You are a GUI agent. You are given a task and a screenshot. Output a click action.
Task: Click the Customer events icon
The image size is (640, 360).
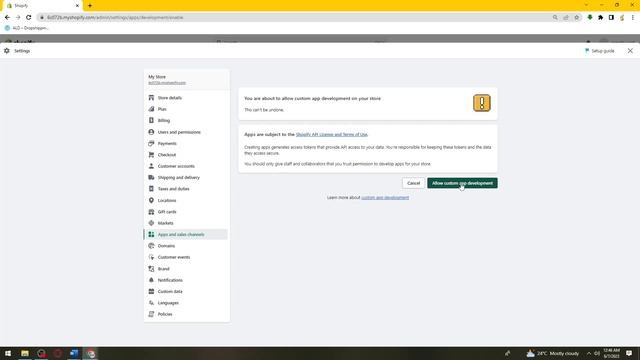point(151,258)
